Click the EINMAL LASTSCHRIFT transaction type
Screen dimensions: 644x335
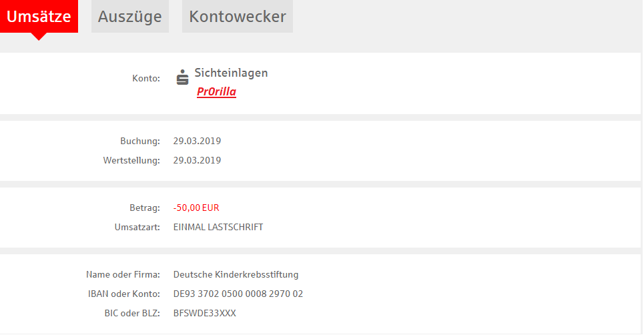pyautogui.click(x=218, y=227)
